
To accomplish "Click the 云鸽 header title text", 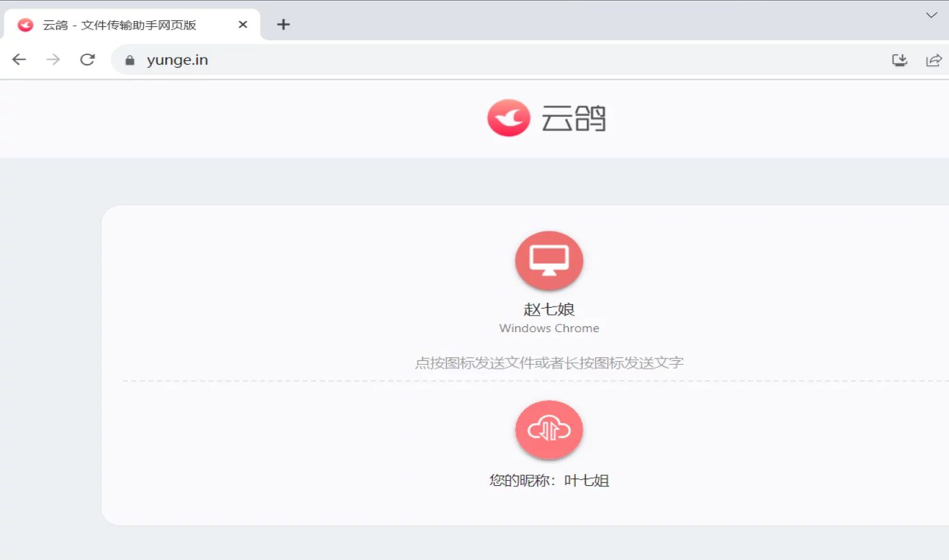I will click(x=574, y=118).
